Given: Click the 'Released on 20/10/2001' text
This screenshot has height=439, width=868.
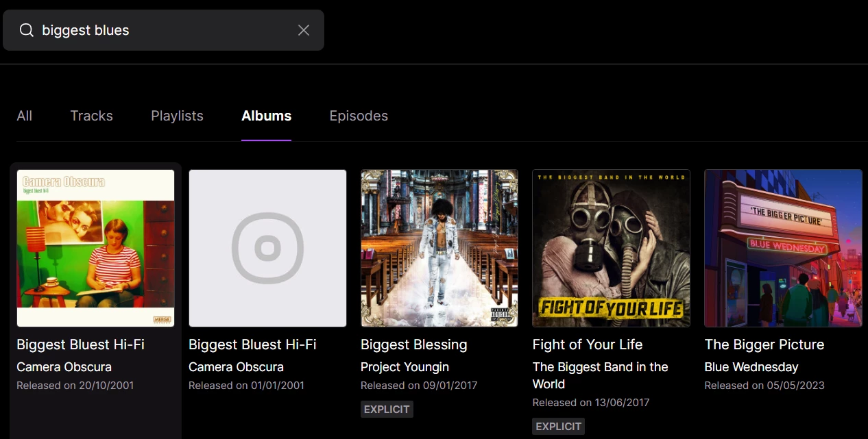Looking at the screenshot, I should 75,386.
